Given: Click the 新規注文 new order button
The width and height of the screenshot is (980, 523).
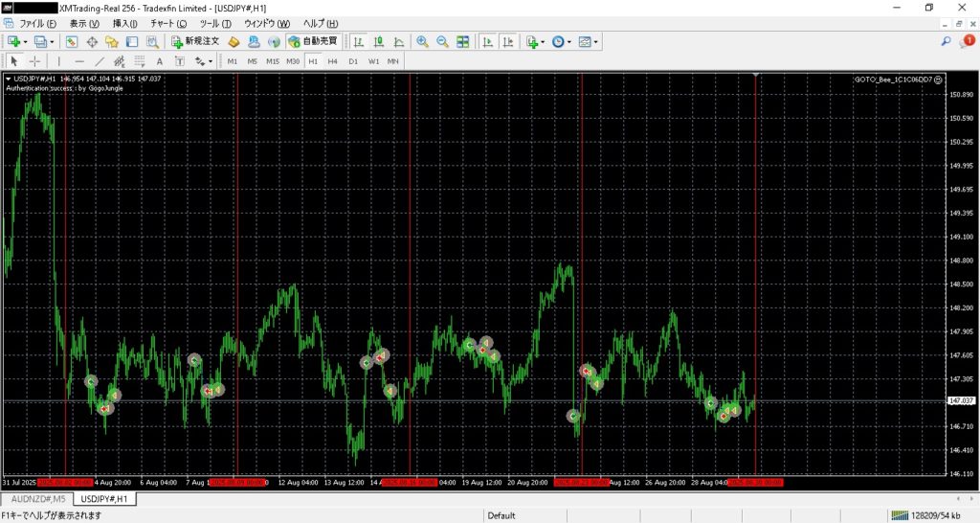Looking at the screenshot, I should 195,42.
